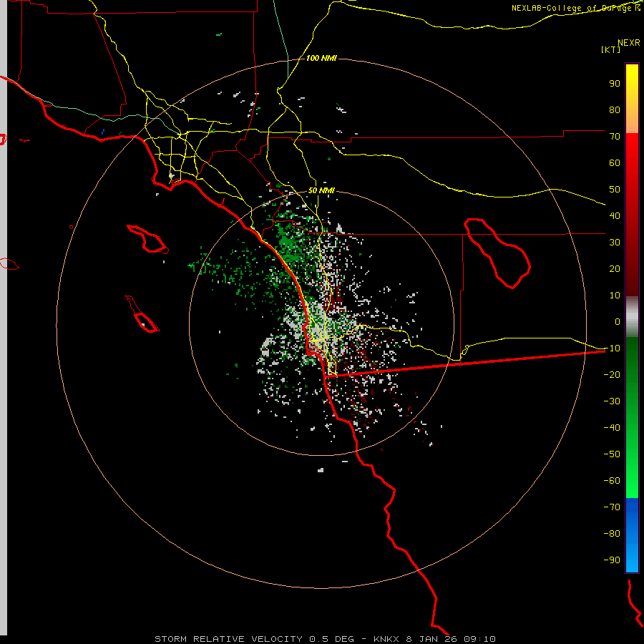Click the KNKX station ID in caption
644x644 pixels.
click(387, 639)
